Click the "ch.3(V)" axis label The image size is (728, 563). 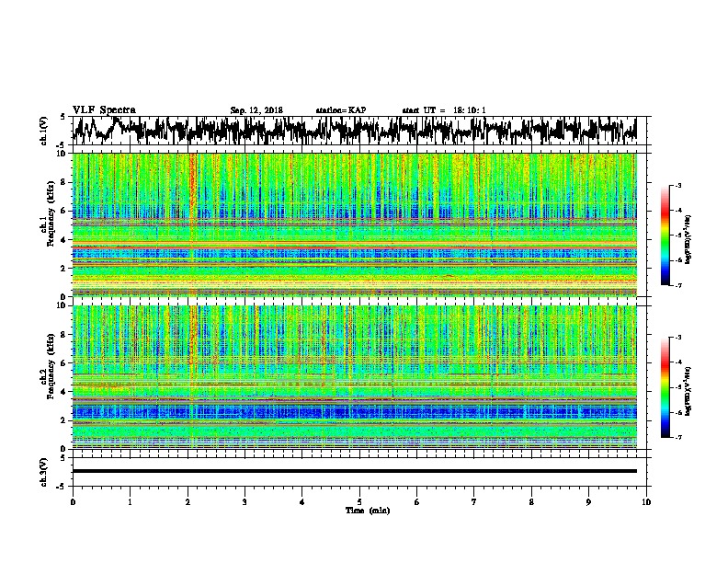(43, 472)
